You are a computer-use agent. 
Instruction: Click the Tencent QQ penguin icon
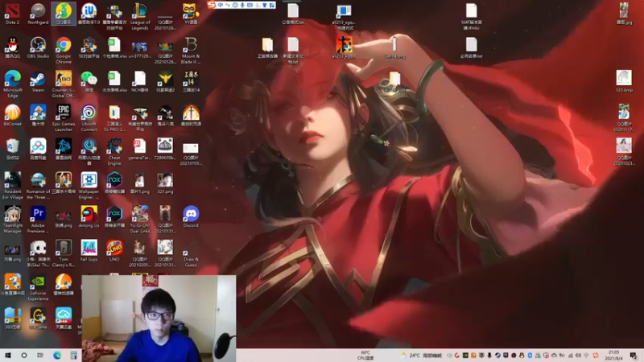[x=12, y=47]
